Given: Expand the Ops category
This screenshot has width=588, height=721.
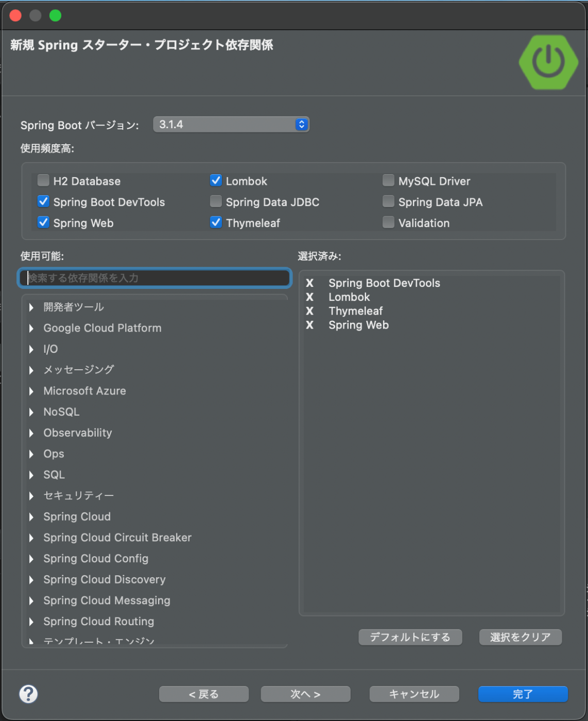Looking at the screenshot, I should [31, 454].
